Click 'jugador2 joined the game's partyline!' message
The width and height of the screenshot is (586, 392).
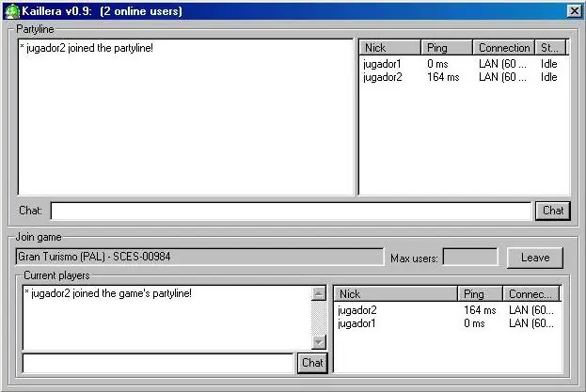coord(108,293)
